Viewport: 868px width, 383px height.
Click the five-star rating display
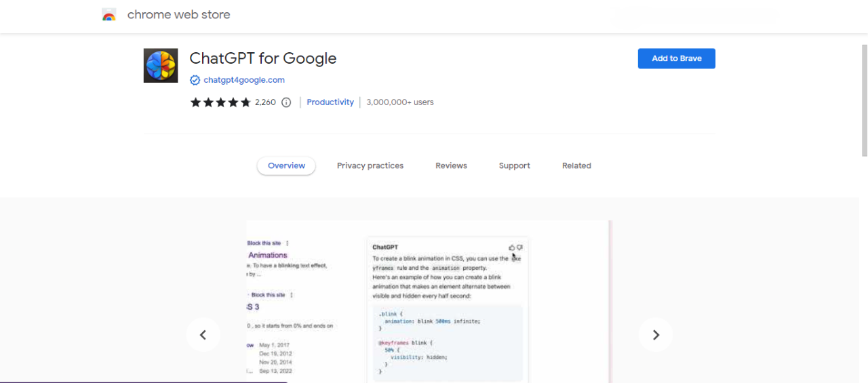click(220, 102)
